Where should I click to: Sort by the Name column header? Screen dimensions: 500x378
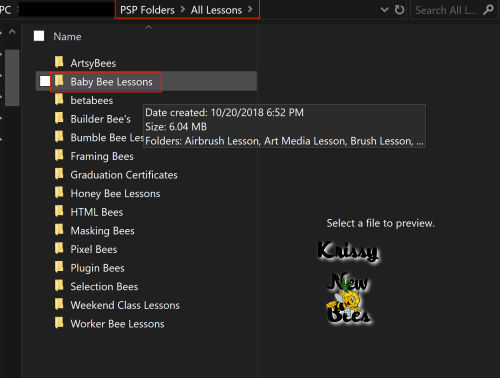pos(67,36)
